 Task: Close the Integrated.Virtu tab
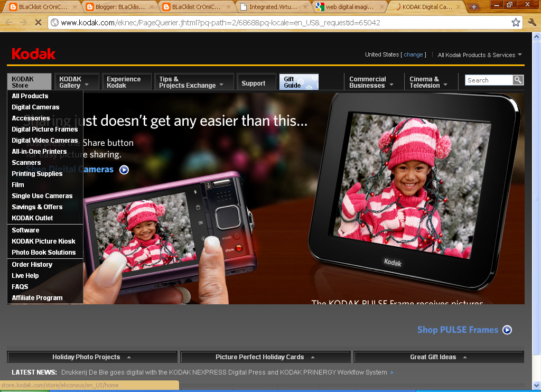coord(305,6)
